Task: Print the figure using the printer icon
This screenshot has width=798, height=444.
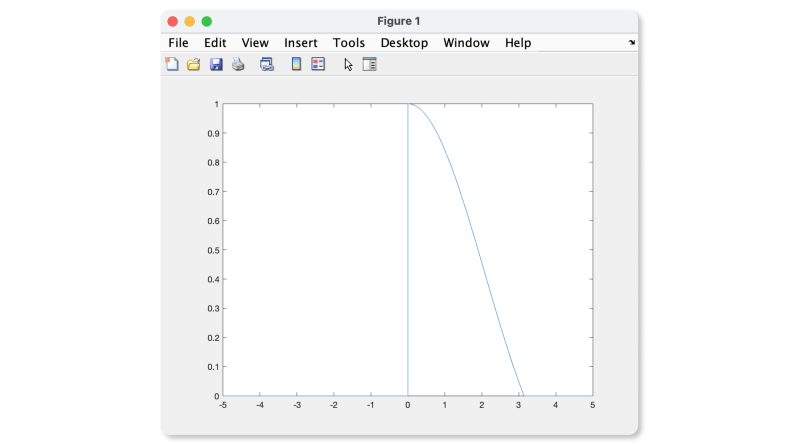Action: point(238,64)
